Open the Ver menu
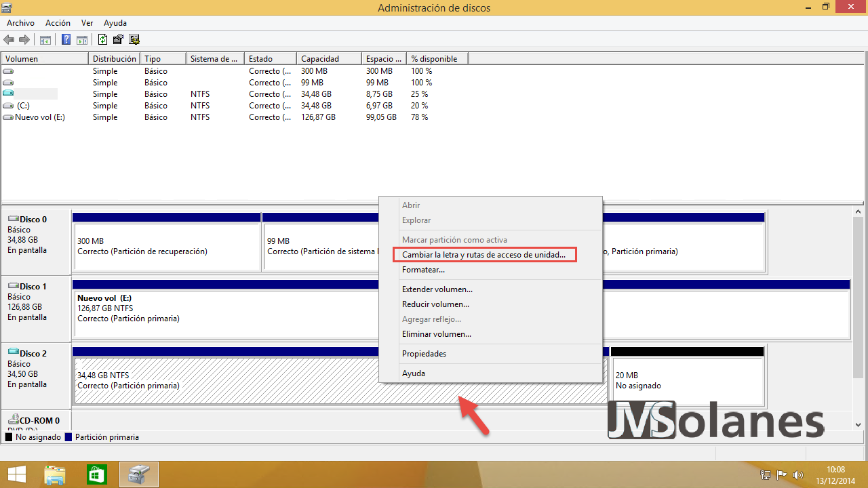This screenshot has width=868, height=488. pyautogui.click(x=87, y=23)
